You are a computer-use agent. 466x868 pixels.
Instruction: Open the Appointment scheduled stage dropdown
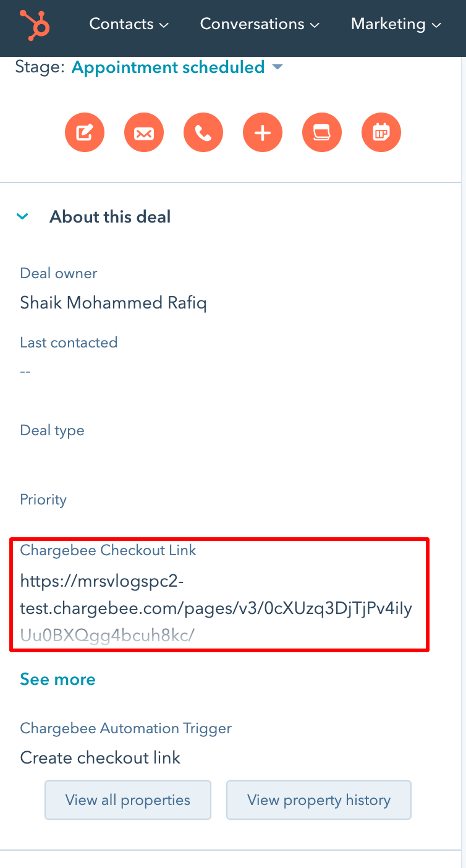point(177,67)
